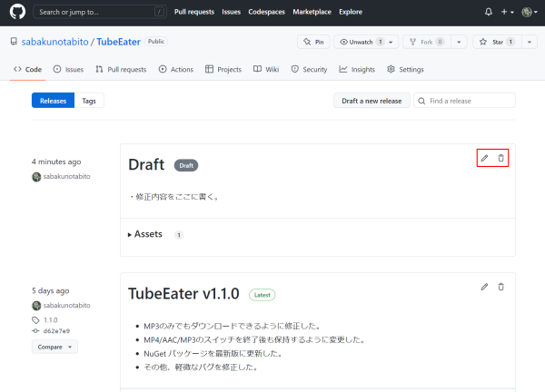Open the 1.1.0 tag link
545x392 pixels.
click(x=50, y=319)
